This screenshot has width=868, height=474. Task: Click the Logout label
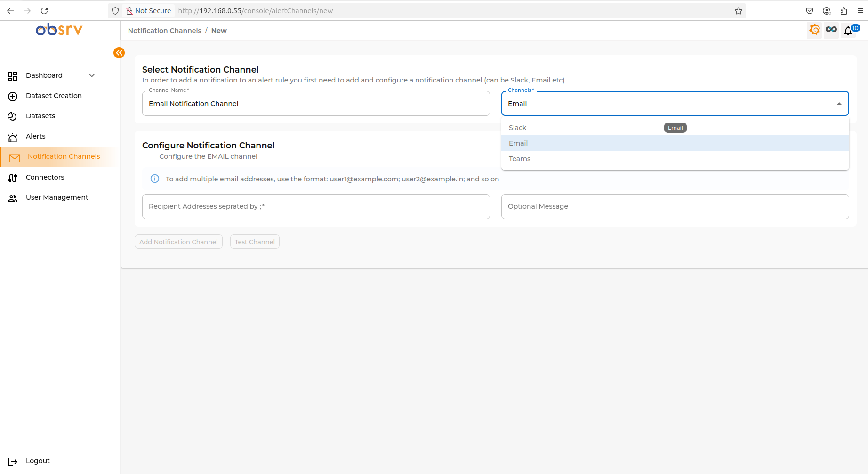coord(38,461)
